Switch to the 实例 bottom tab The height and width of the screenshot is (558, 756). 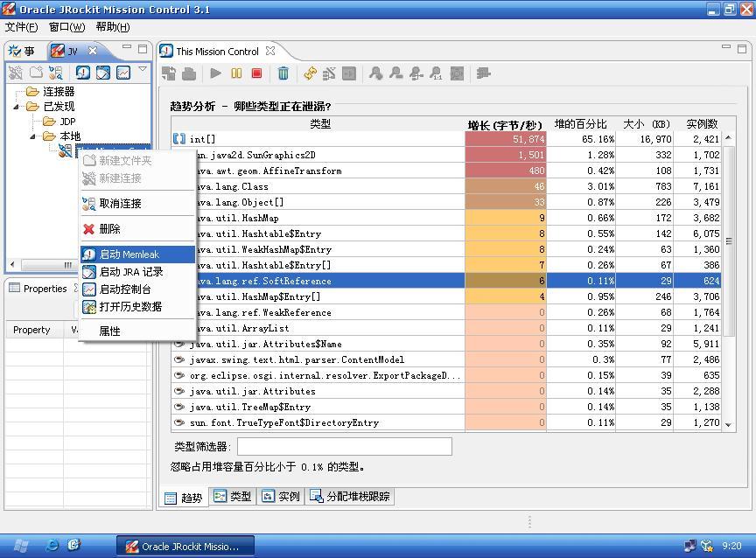point(281,496)
